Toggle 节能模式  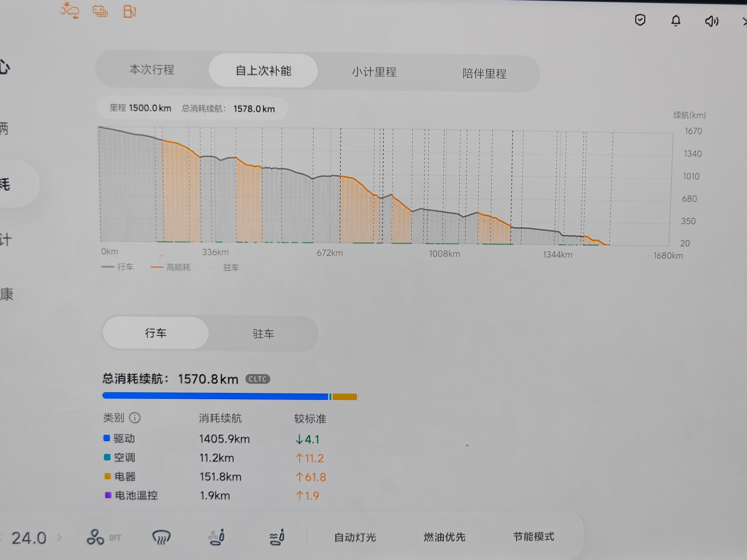click(534, 536)
